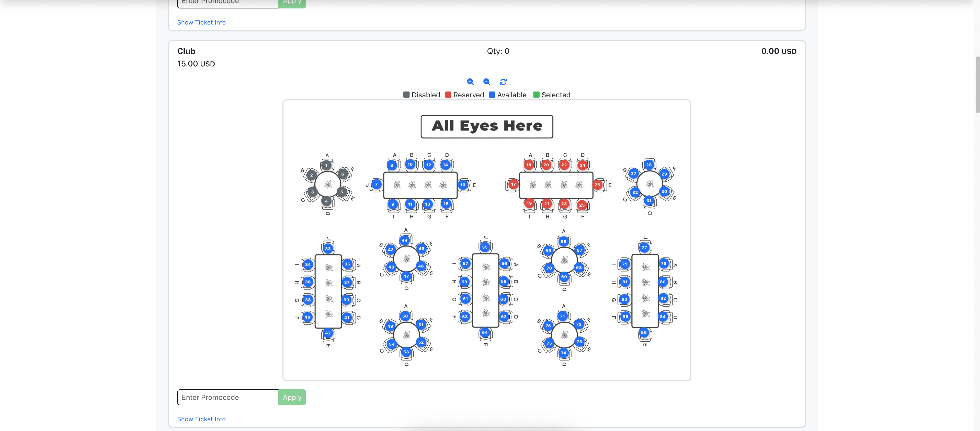Click the Available blue legend swatch
Screen dimensions: 980x431
pos(492,95)
